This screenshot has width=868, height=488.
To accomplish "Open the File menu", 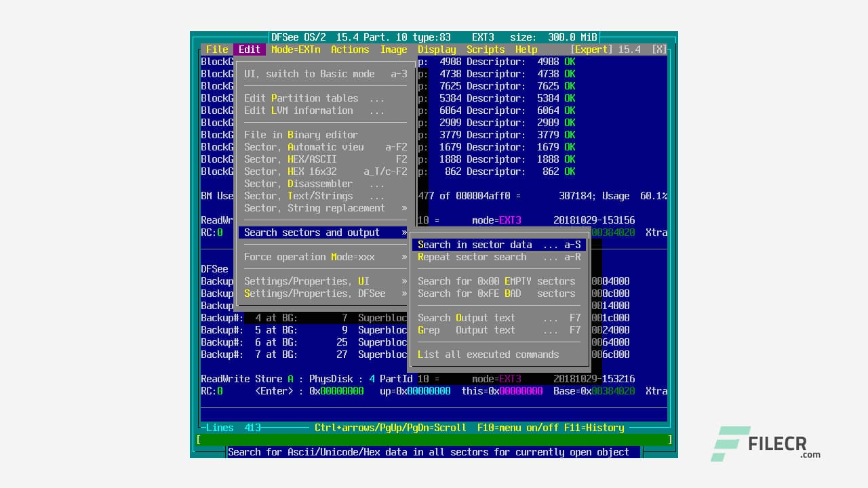I will pyautogui.click(x=216, y=49).
